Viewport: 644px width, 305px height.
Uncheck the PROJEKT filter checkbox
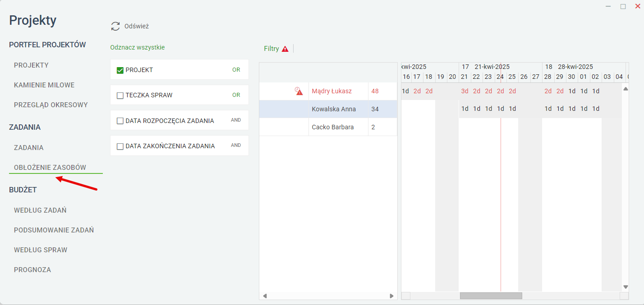[120, 70]
